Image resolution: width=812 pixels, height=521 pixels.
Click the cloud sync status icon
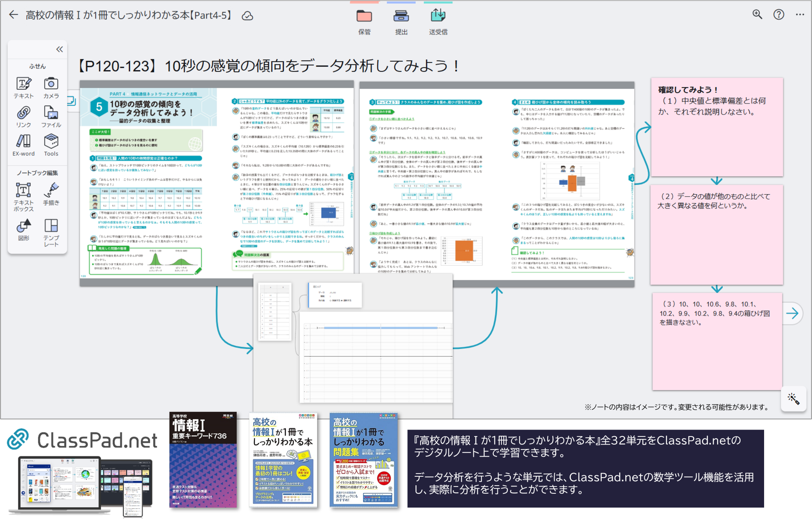coord(247,16)
